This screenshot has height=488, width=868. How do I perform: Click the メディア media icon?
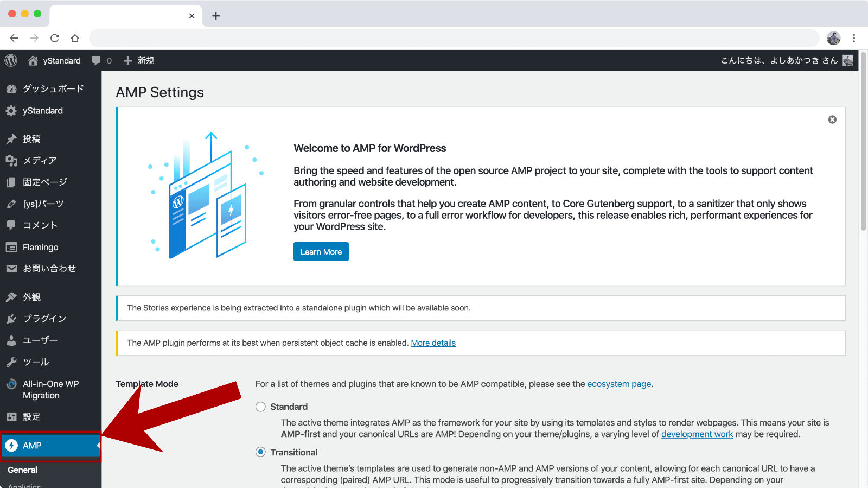pos(11,161)
